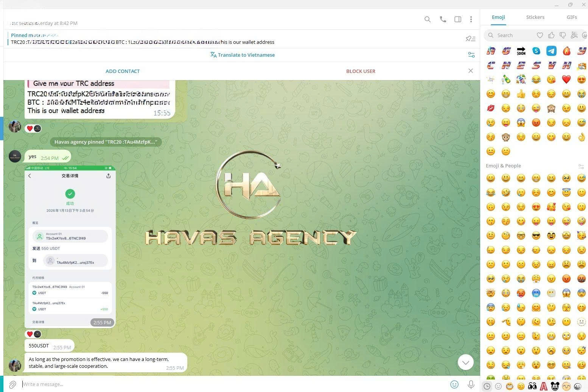The height and width of the screenshot is (392, 588).
Task: Start a voice call with phone icon
Action: (443, 19)
